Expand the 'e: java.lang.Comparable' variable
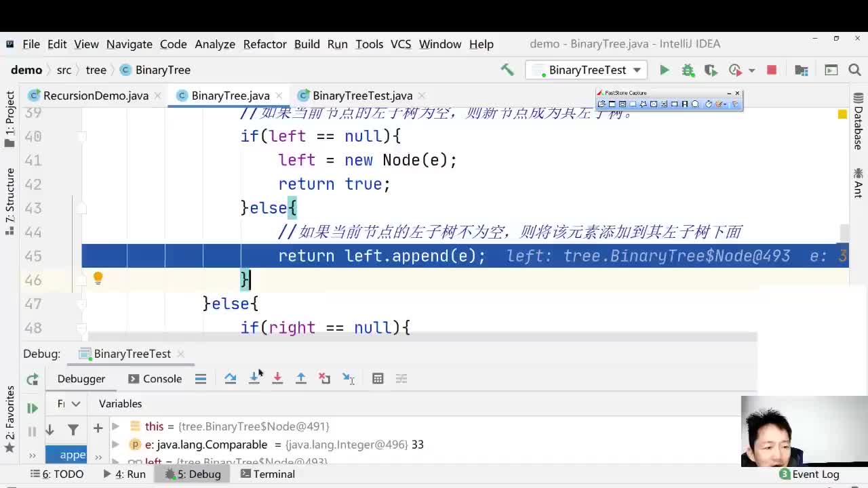The image size is (868, 488). pos(115,445)
